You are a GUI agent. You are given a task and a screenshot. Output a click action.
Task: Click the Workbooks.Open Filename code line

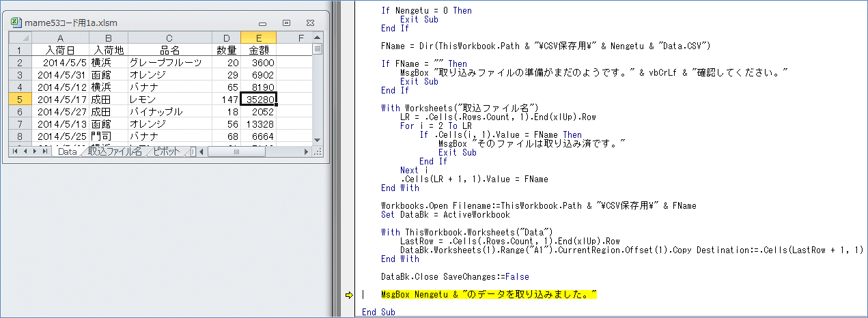[x=539, y=205]
